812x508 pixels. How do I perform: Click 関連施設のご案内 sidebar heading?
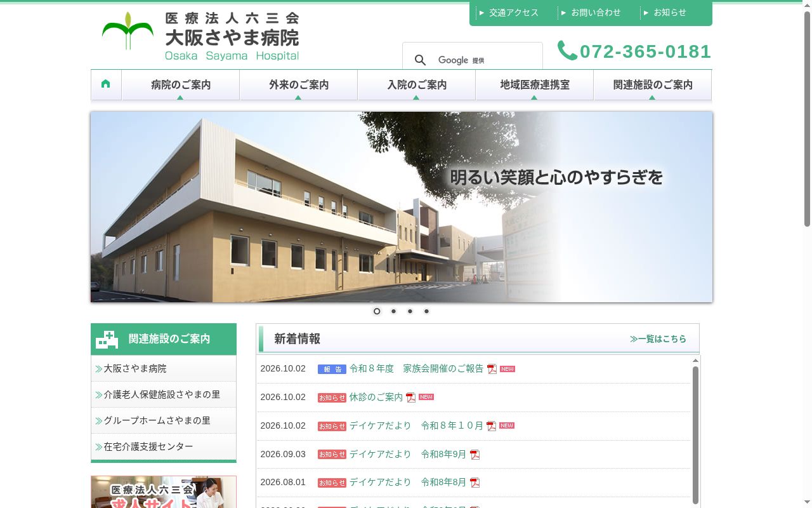169,339
